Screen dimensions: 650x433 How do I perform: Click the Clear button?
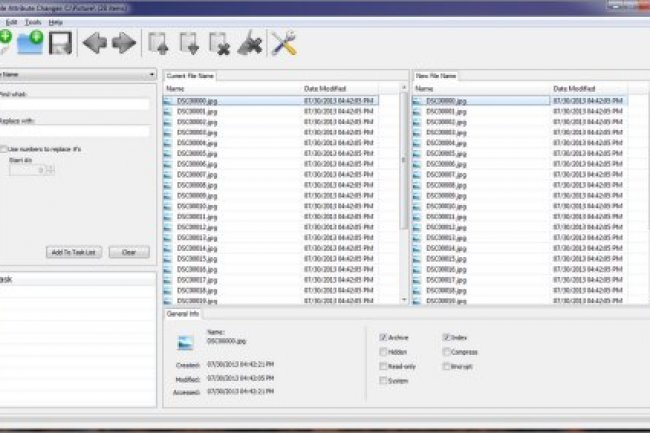tap(129, 252)
